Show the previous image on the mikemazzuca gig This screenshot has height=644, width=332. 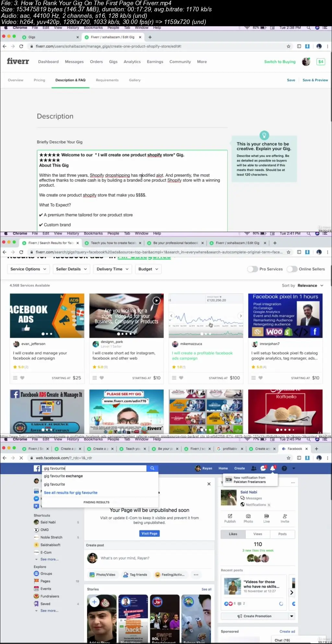pyautogui.click(x=172, y=316)
